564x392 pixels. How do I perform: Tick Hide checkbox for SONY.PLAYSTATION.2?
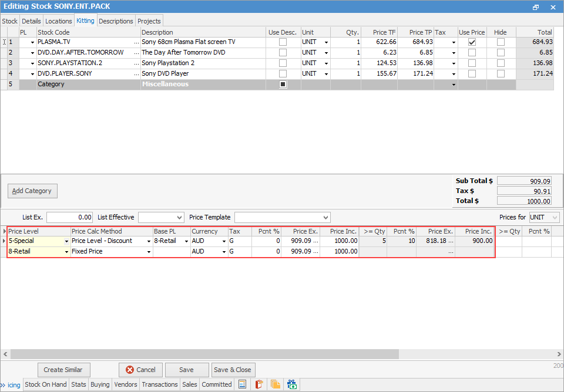pyautogui.click(x=501, y=63)
